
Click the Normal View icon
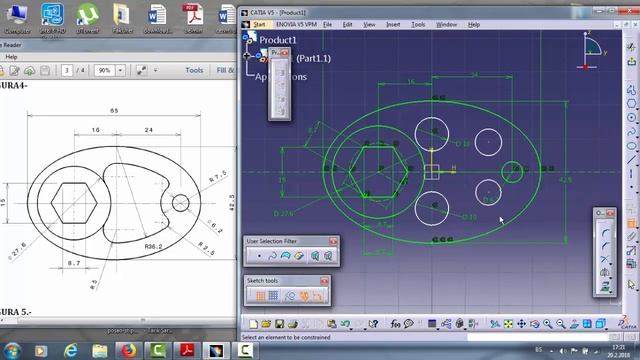[574, 324]
